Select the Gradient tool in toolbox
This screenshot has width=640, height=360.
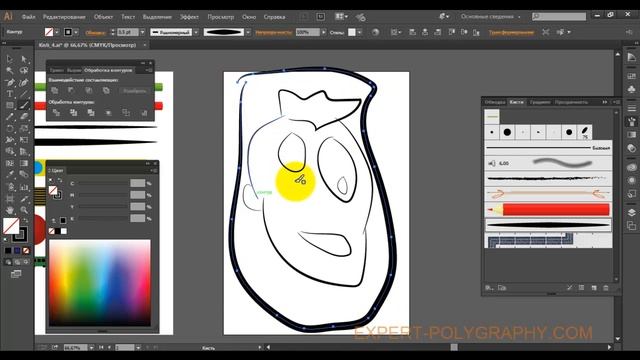pos(24,163)
